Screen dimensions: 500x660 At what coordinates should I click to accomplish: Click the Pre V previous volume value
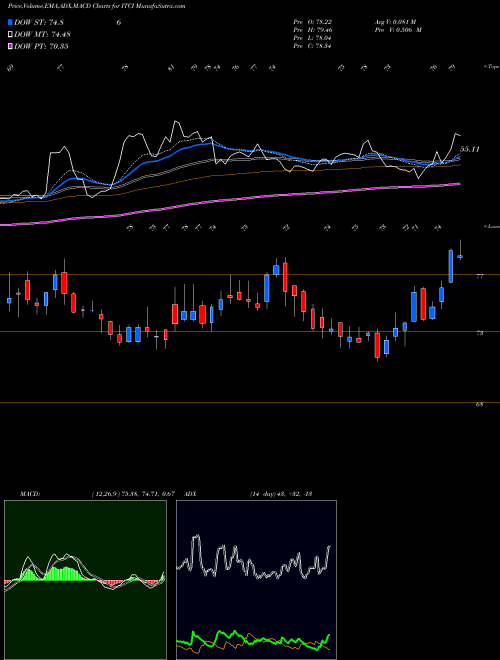[398, 30]
